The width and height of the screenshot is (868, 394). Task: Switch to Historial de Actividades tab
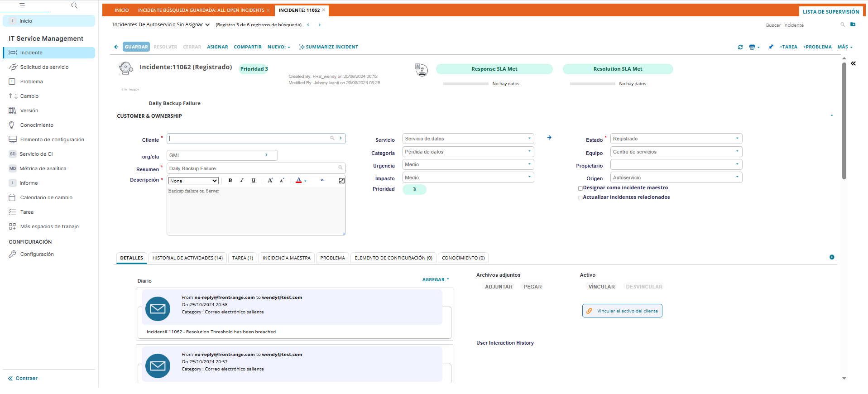[x=187, y=258]
